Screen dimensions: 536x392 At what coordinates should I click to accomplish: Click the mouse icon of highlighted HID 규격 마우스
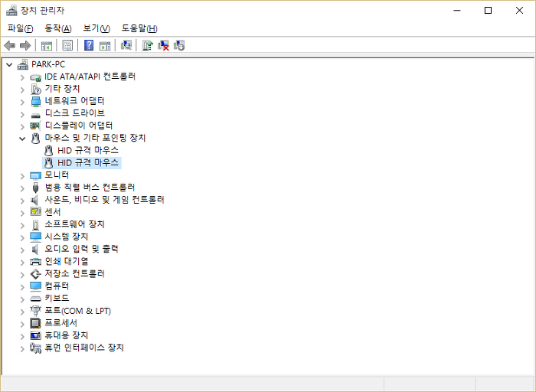(x=49, y=162)
